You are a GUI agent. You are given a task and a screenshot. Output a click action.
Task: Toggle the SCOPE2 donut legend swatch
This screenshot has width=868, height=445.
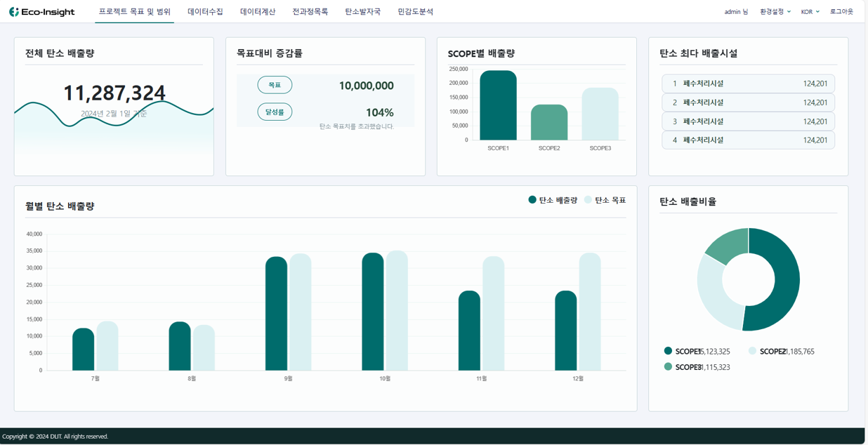coord(752,351)
